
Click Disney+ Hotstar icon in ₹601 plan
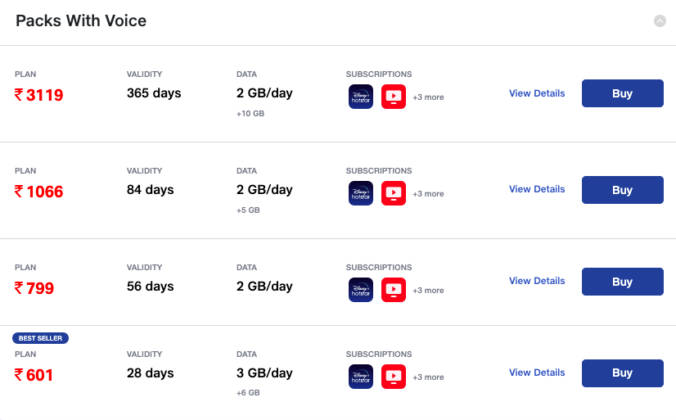click(x=360, y=376)
